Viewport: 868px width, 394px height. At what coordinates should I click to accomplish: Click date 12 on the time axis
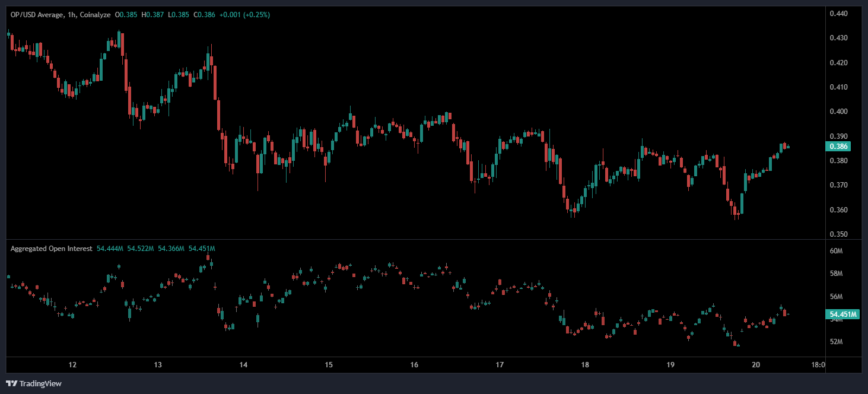[x=72, y=364]
